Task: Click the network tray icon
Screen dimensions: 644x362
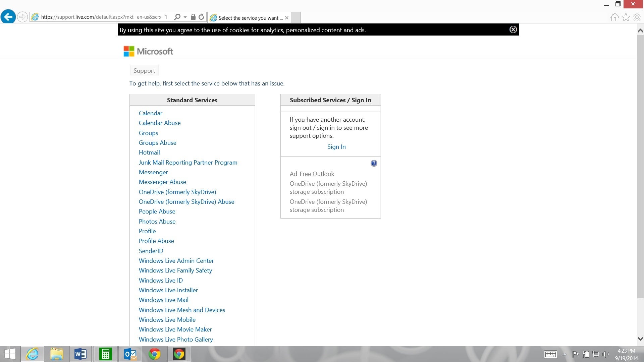Action: 596,354
